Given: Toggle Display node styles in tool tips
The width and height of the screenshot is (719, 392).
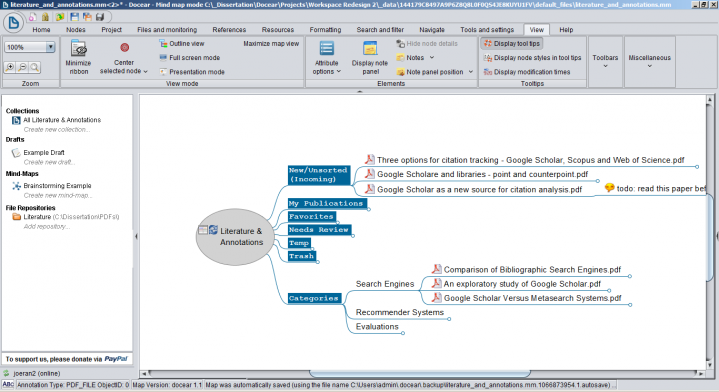Looking at the screenshot, I should [532, 58].
